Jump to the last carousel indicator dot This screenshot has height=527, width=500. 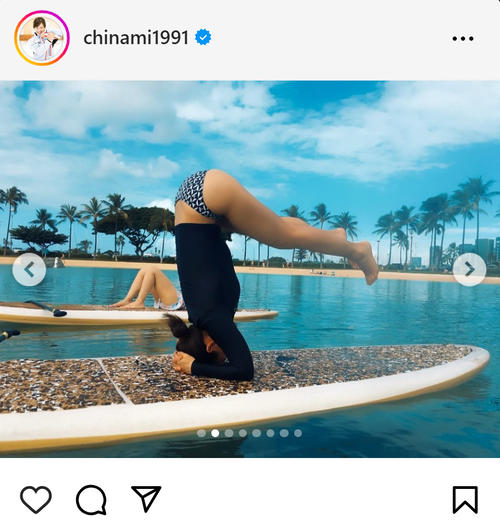pos(298,433)
